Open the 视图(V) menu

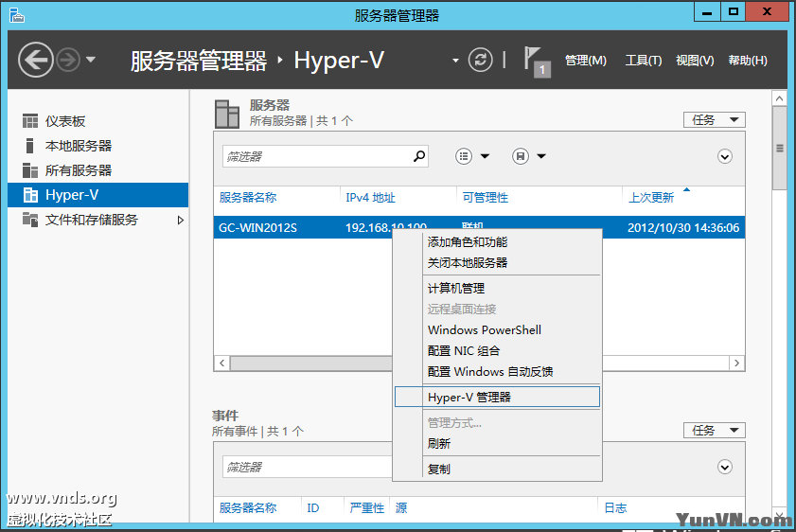pyautogui.click(x=695, y=61)
